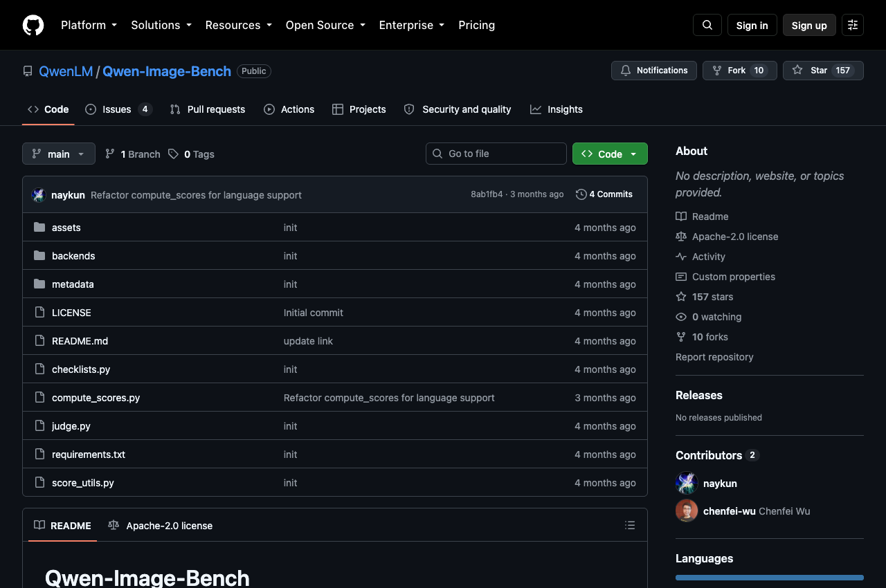Expand the Platform menu
This screenshot has height=588, width=886.
click(89, 25)
